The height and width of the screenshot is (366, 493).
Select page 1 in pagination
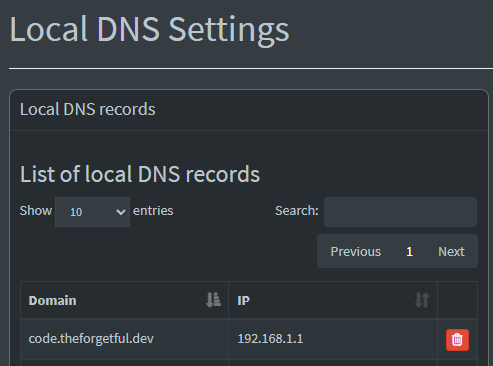(x=409, y=251)
